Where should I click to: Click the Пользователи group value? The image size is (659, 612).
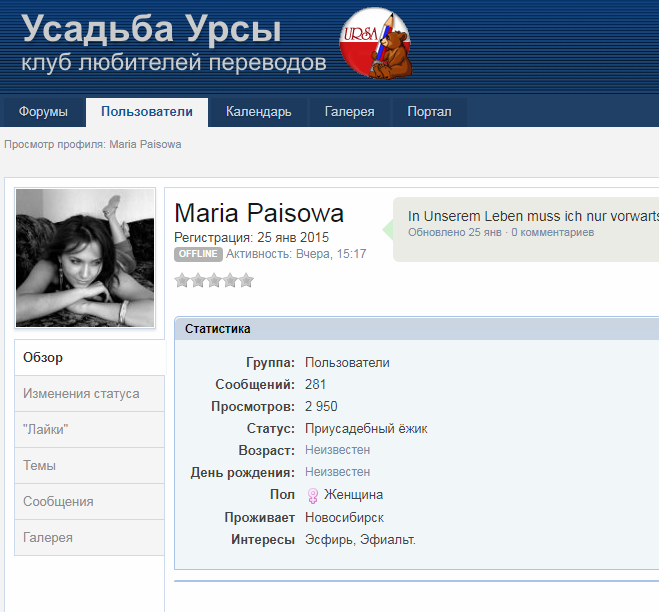click(x=347, y=363)
